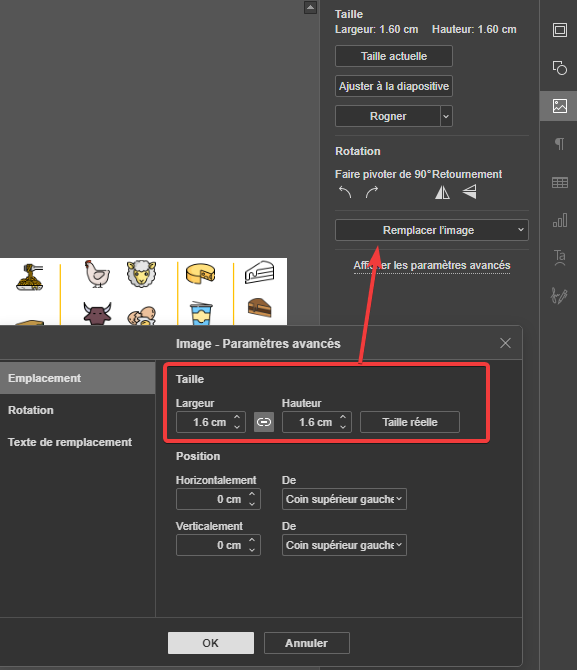Image resolution: width=577 pixels, height=670 pixels.
Task: Click Afficher les paramètres avancés link
Action: (x=432, y=265)
